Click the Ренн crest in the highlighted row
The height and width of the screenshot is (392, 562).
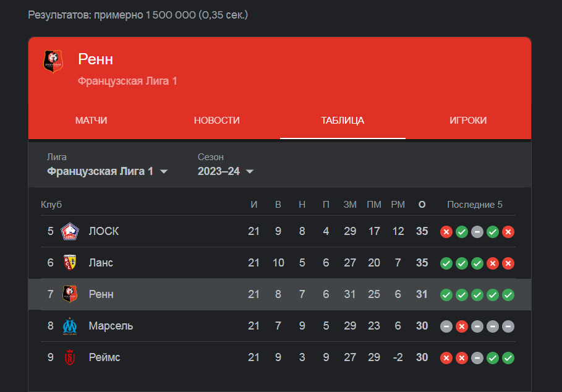[69, 294]
